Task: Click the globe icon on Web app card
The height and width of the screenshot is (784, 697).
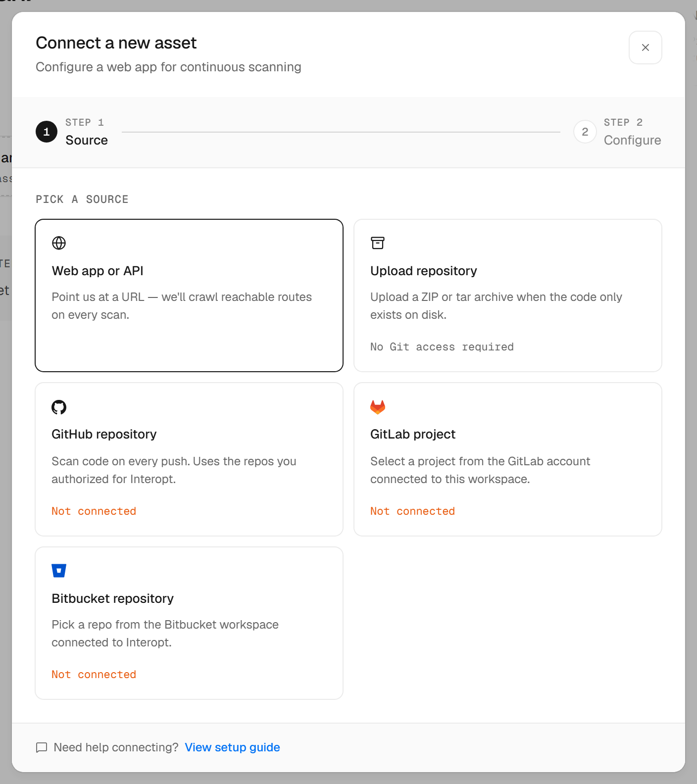Action: coord(59,243)
